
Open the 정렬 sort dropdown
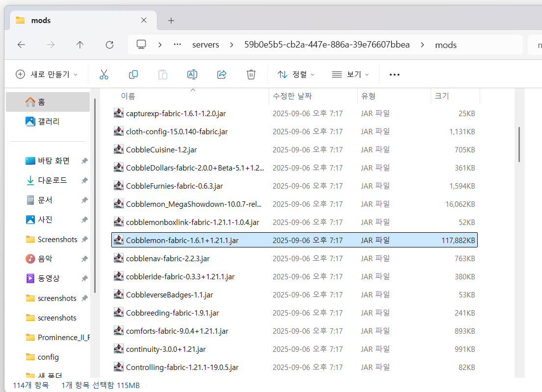coord(296,74)
